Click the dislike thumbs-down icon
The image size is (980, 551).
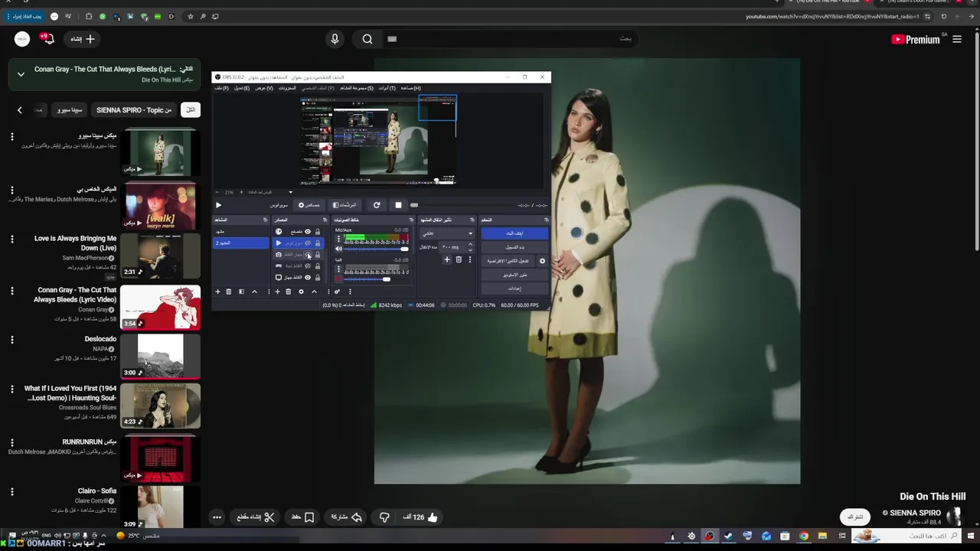tap(384, 517)
